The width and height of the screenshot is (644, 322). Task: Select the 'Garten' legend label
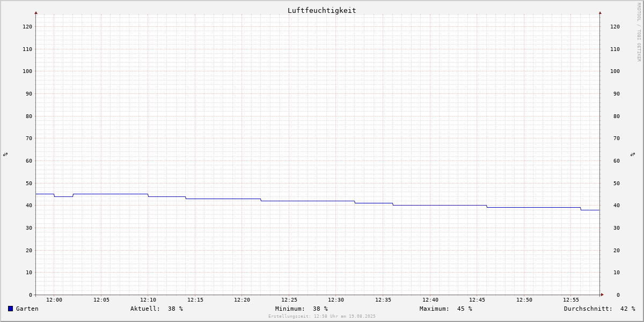[x=27, y=309]
